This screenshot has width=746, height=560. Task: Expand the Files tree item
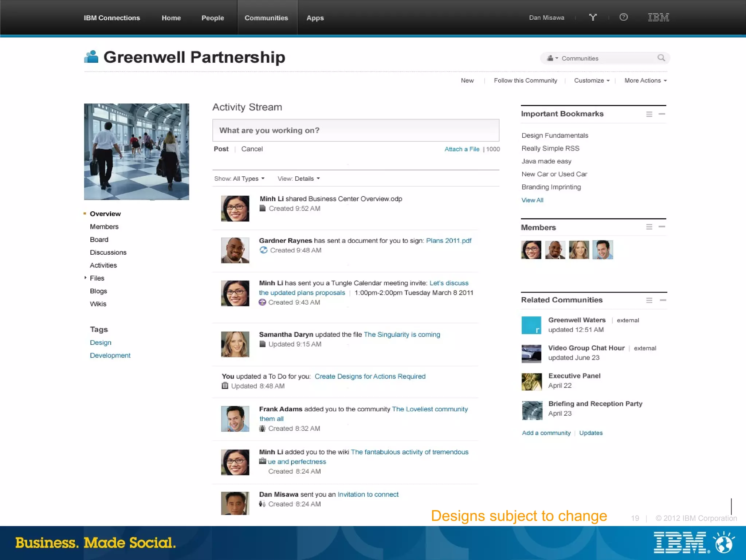(x=86, y=278)
